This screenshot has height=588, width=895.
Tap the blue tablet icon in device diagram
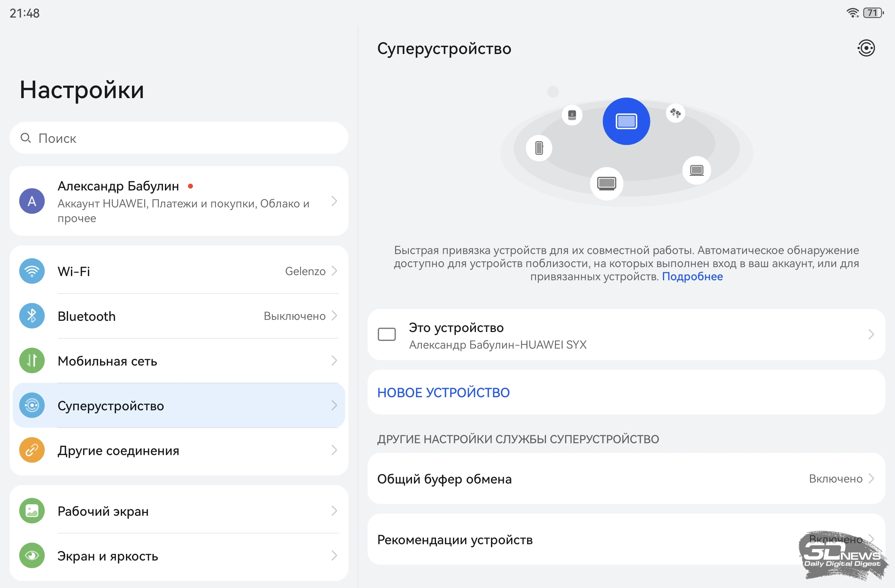626,121
